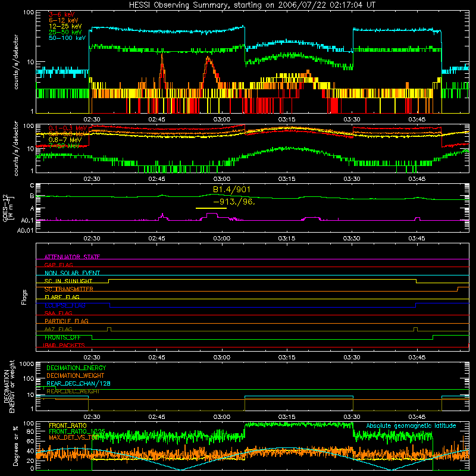Click the DECIMATION ENERGY or weight axis title
The image size is (476, 476).
point(9,386)
